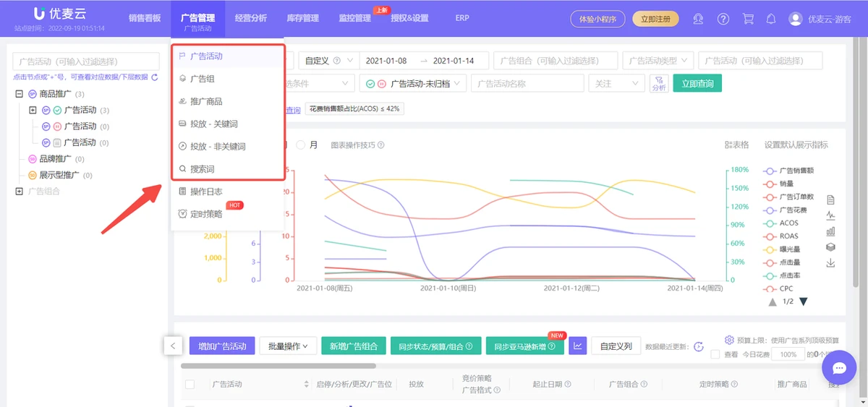Open the chat support bubble

pyautogui.click(x=839, y=368)
